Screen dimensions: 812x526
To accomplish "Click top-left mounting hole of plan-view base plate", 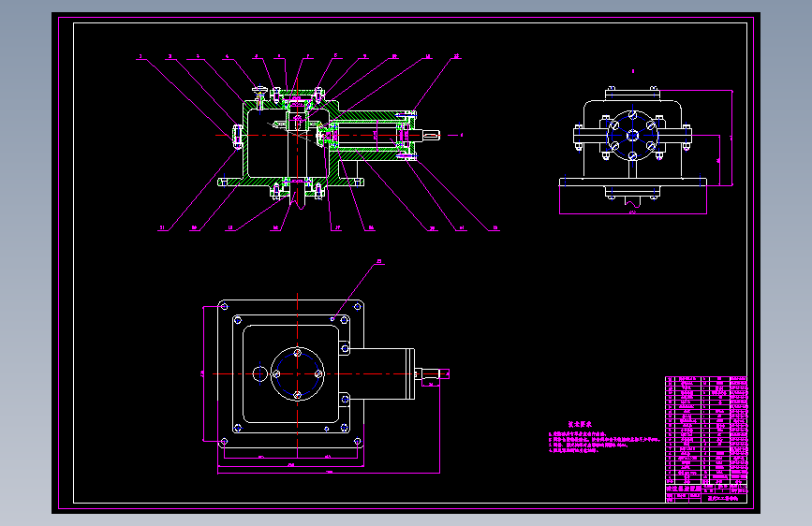I will coord(224,307).
